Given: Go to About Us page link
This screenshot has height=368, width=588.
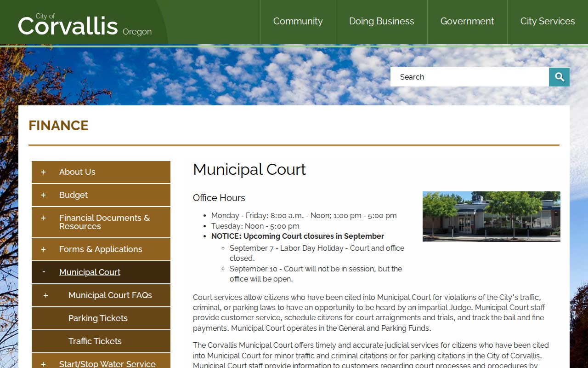Looking at the screenshot, I should tap(77, 172).
